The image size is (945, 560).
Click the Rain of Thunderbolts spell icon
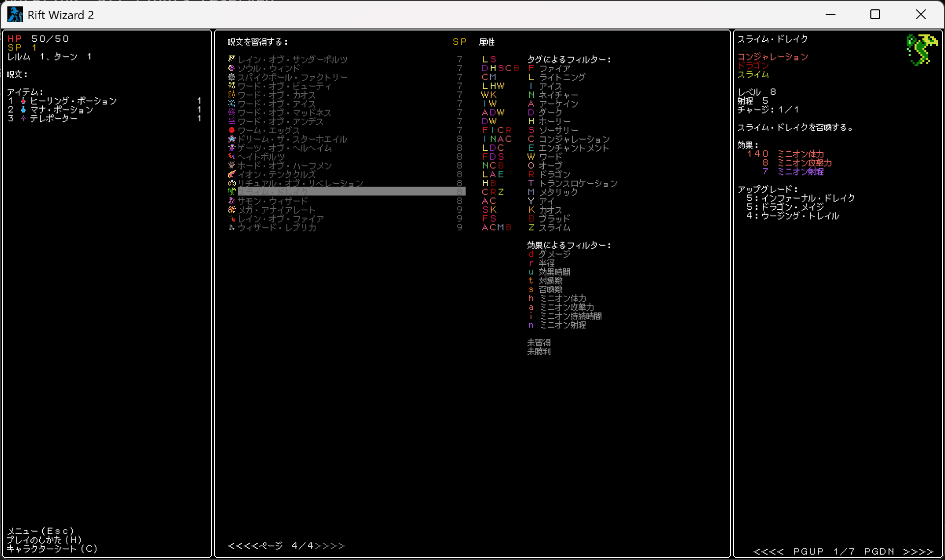(x=232, y=59)
